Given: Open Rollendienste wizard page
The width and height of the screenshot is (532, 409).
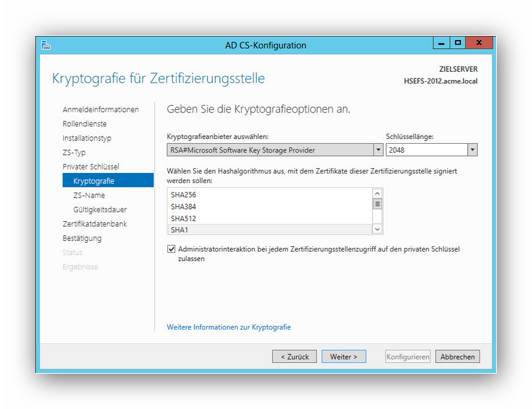Looking at the screenshot, I should [x=85, y=123].
